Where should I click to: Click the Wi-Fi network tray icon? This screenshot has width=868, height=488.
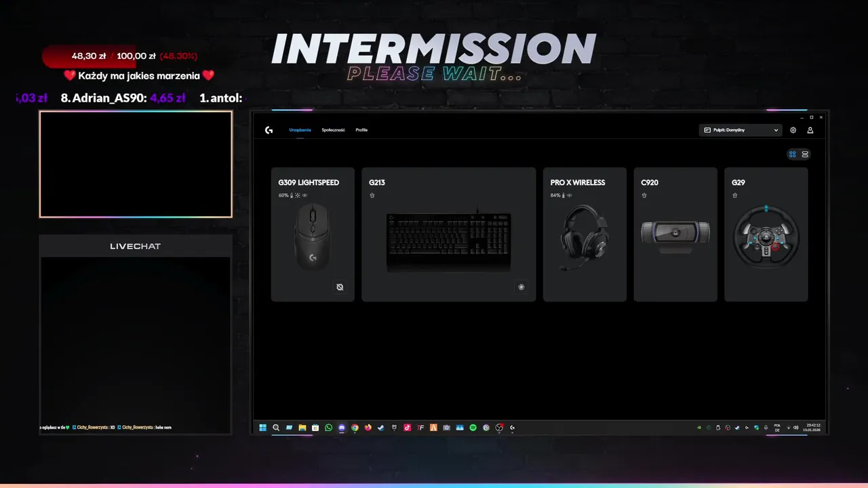788,428
